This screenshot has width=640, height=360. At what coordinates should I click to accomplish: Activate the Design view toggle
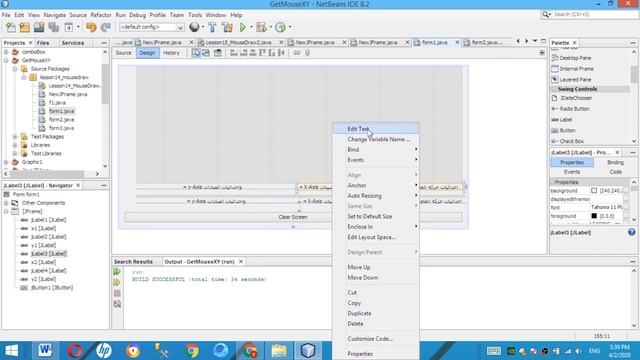[x=147, y=53]
